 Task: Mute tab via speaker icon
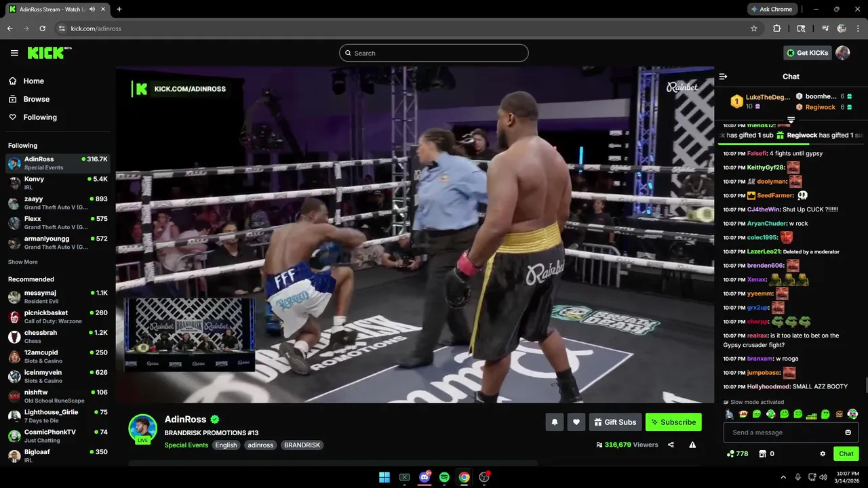(x=92, y=9)
